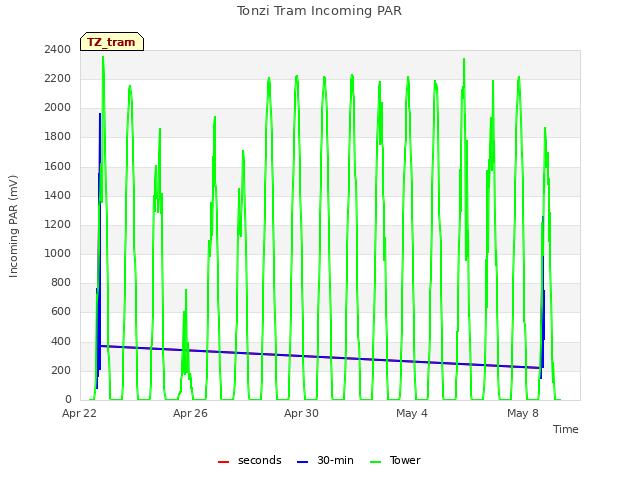Viewport: 640px width, 480px height.
Task: Click the 1200 y-axis tick label
Action: point(58,224)
